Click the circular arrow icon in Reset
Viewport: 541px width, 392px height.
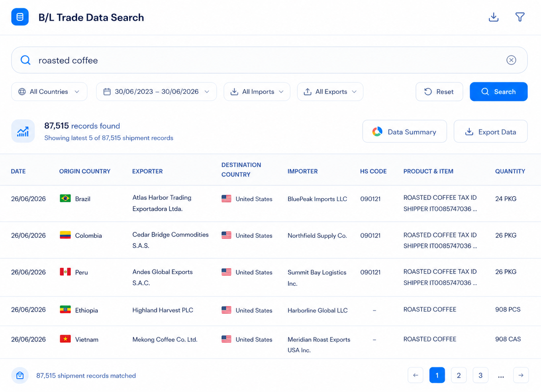tap(428, 92)
